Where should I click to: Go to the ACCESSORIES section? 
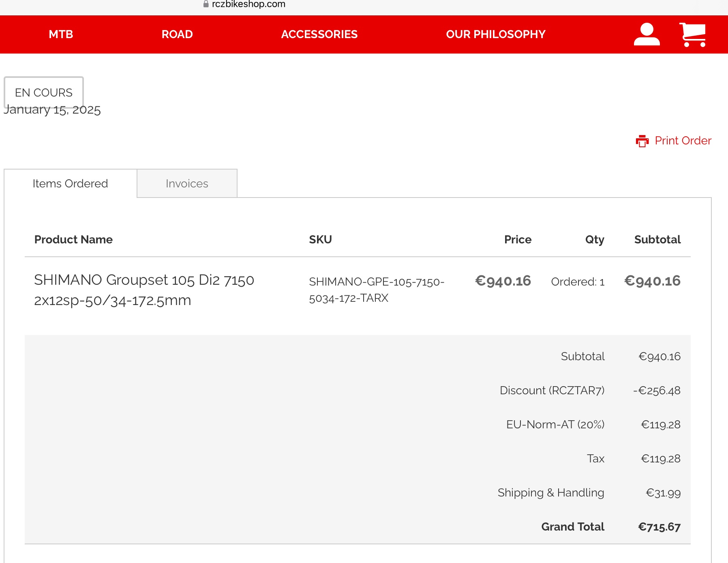319,34
